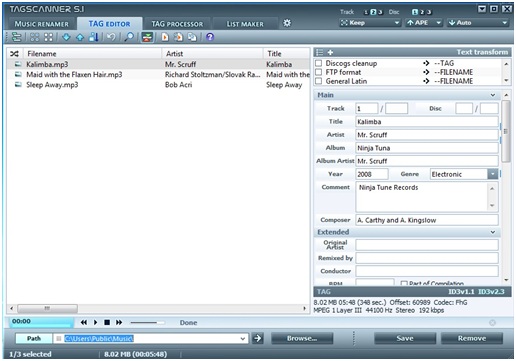
Task: Enable the General Latin checkbox
Action: click(319, 81)
